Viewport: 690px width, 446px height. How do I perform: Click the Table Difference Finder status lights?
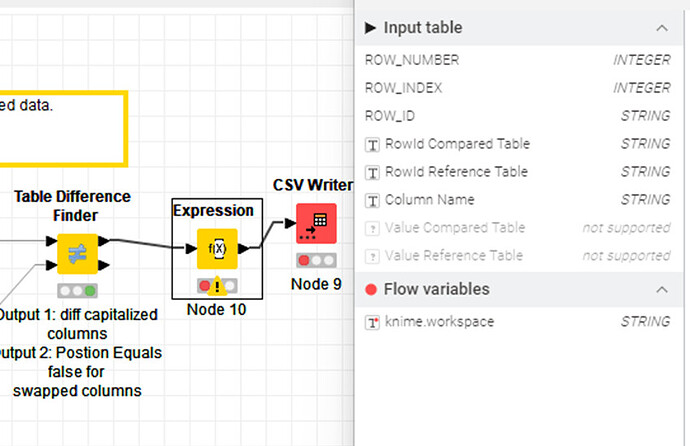[x=77, y=291]
